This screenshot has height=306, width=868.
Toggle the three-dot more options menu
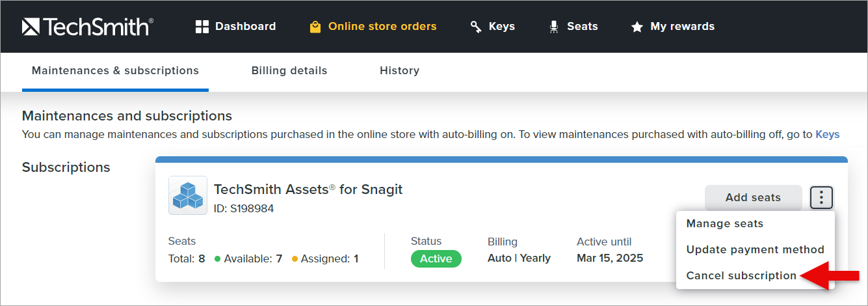822,197
